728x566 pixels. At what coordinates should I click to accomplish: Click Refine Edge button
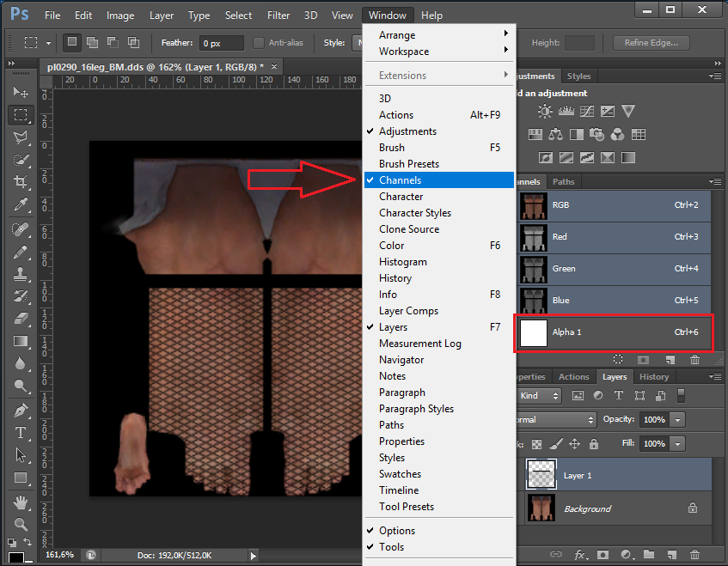(x=651, y=43)
